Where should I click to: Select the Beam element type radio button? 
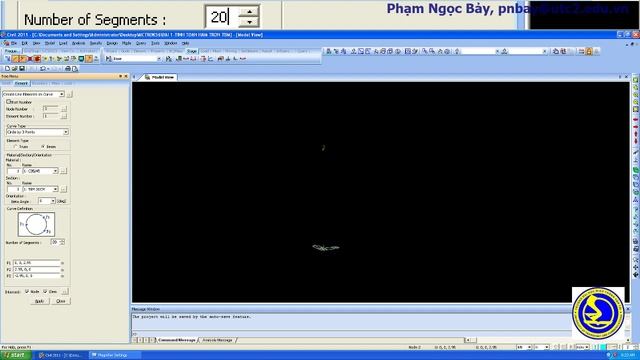click(x=42, y=147)
